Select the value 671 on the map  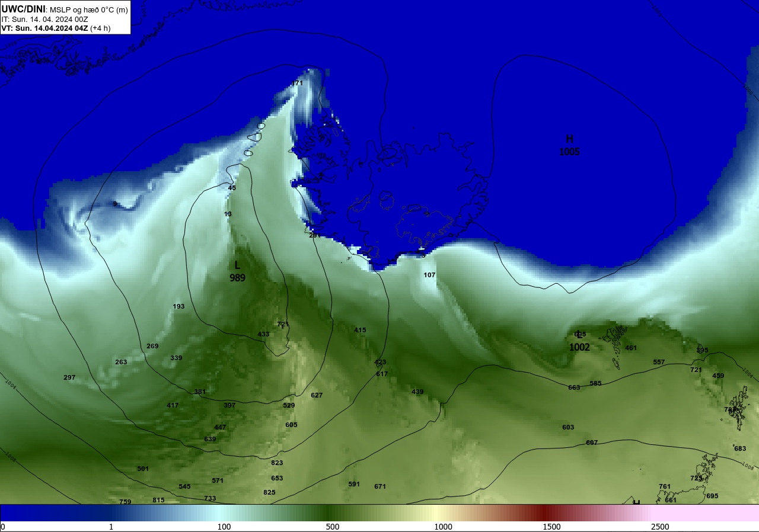tap(380, 486)
